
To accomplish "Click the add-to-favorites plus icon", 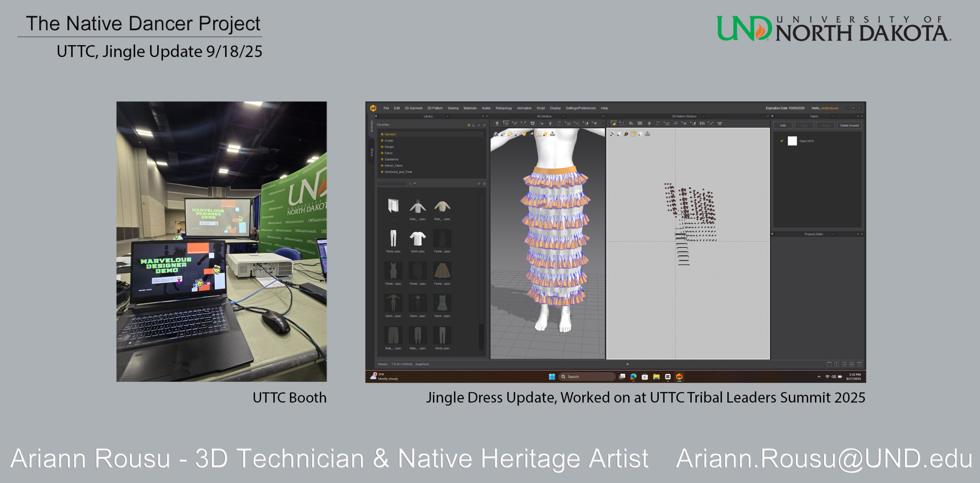I will (479, 125).
